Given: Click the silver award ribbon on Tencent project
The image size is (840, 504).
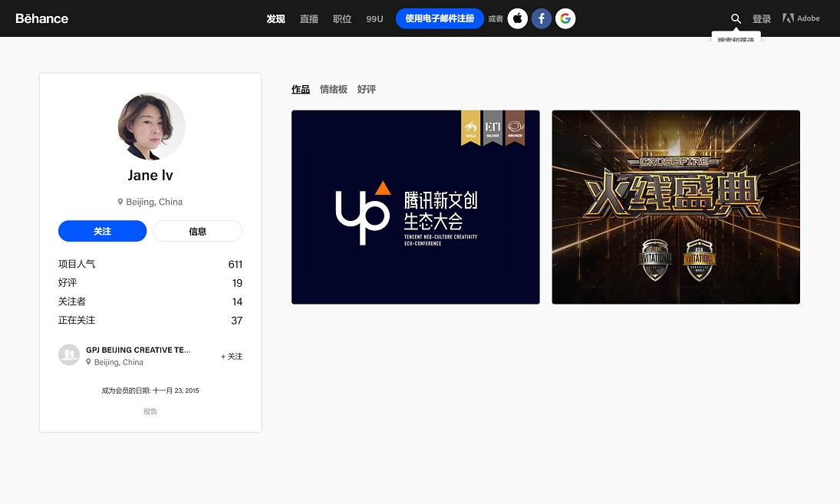Looking at the screenshot, I should coord(492,128).
